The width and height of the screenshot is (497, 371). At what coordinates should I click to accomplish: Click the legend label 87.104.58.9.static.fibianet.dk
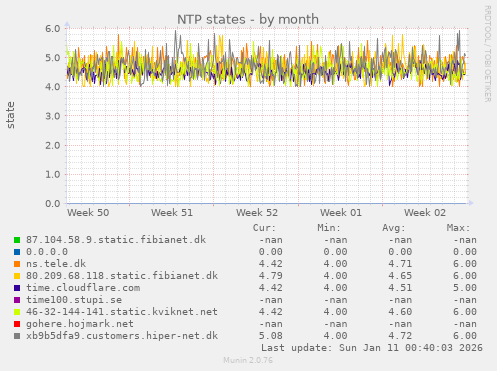(116, 240)
